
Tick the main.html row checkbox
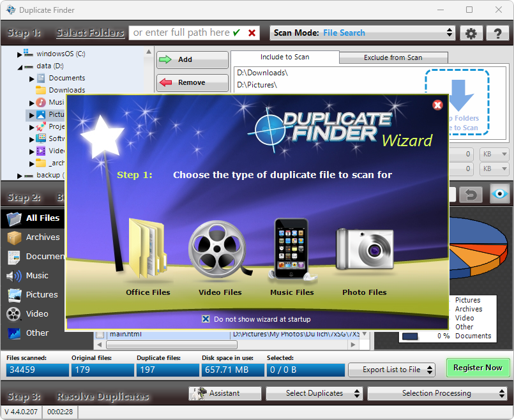[x=100, y=334]
